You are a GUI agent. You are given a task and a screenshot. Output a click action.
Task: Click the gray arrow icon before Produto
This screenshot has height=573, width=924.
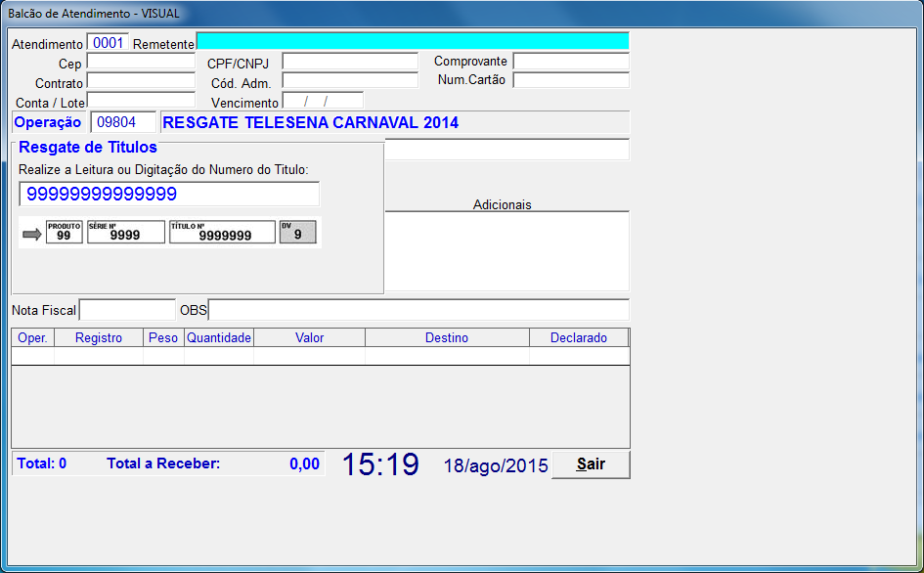[x=32, y=235]
